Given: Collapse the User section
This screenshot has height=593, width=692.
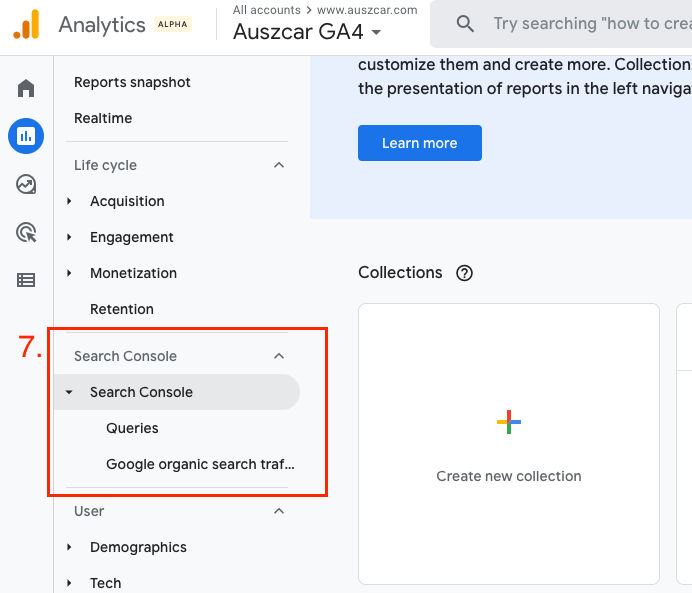Looking at the screenshot, I should 279,511.
